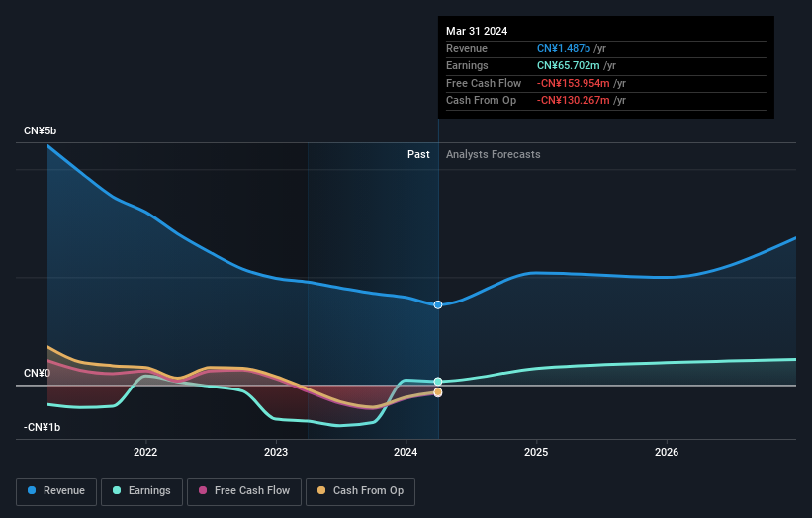The image size is (812, 518).
Task: Click the 2024 x-axis label
Action: click(x=406, y=452)
